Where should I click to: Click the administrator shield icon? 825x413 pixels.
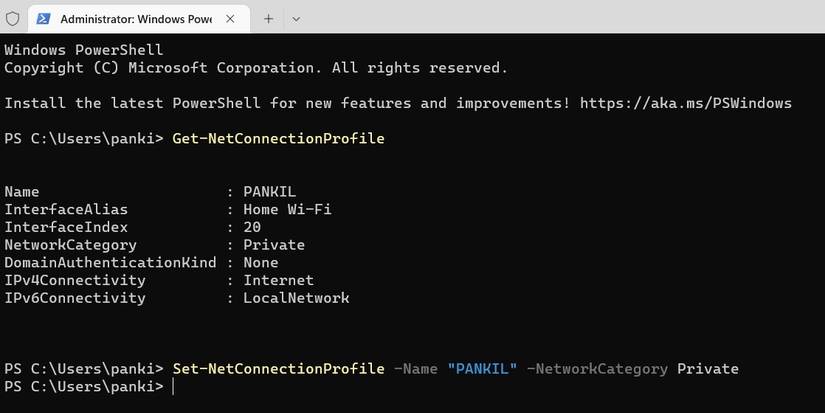point(12,18)
